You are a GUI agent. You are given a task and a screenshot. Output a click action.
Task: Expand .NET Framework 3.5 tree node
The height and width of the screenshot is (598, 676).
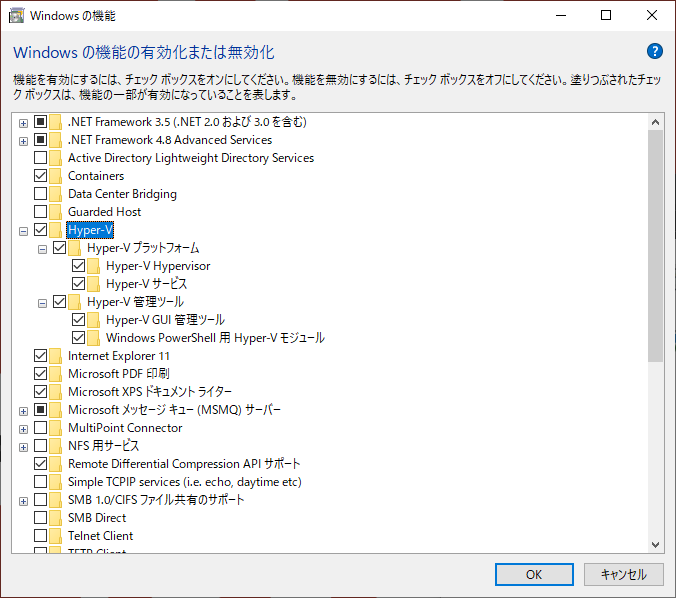[23, 123]
